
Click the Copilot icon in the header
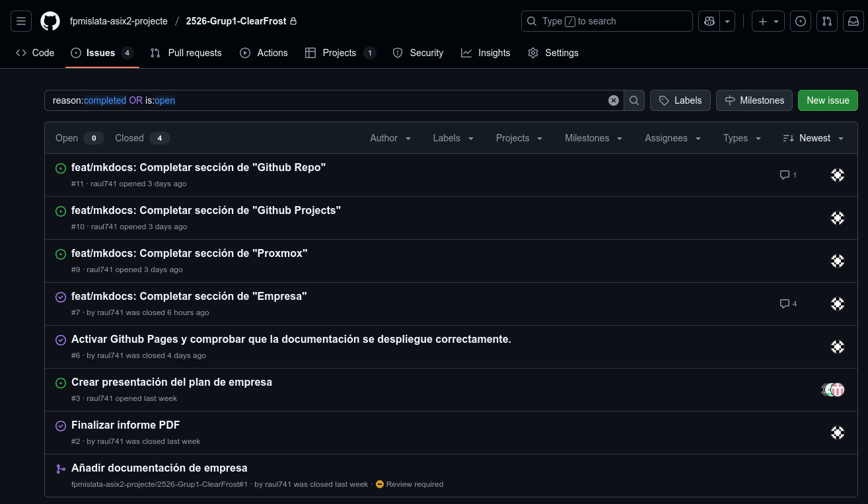point(709,20)
